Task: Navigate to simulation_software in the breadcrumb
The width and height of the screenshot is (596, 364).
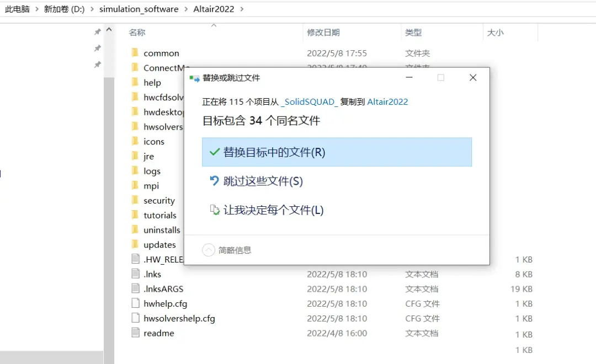Action: [x=139, y=9]
